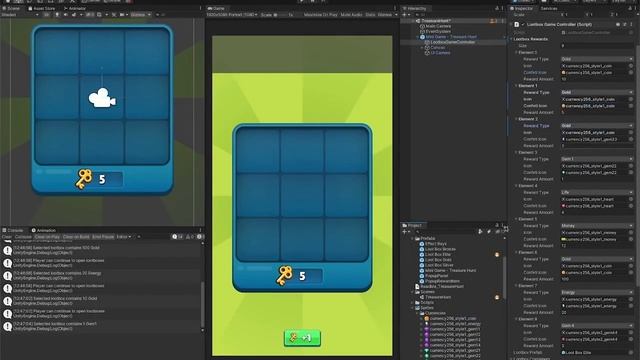Open Element 3 Reward Type dropdown
Viewport: 640px width, 360px height.
597,159
